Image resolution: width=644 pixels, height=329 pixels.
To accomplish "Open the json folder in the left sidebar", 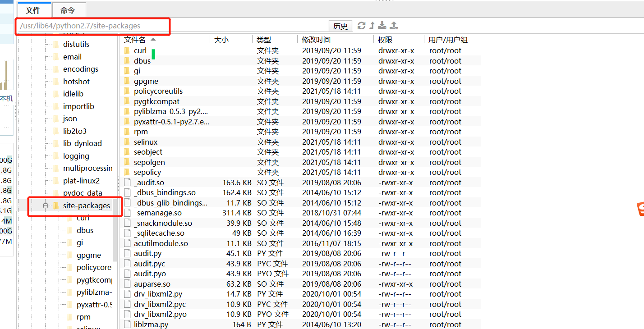I will coord(70,118).
